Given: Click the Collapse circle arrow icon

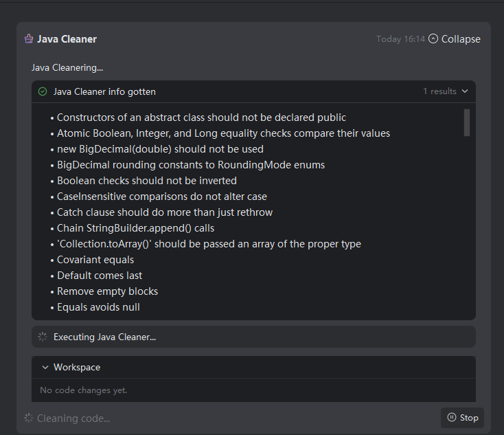Looking at the screenshot, I should pos(433,39).
